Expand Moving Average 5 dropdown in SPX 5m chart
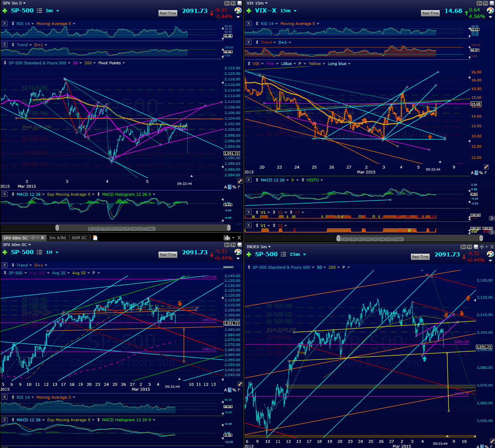Image resolution: width=495 pixels, height=448 pixels. click(x=74, y=24)
